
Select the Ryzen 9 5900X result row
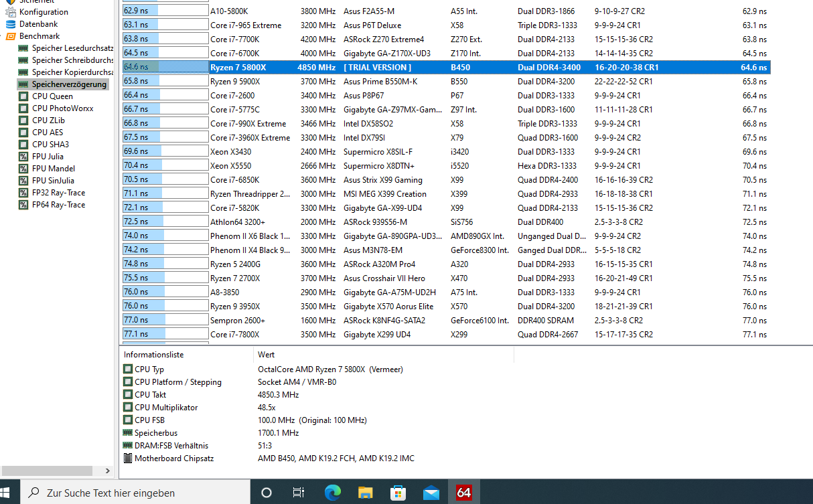[446, 82]
